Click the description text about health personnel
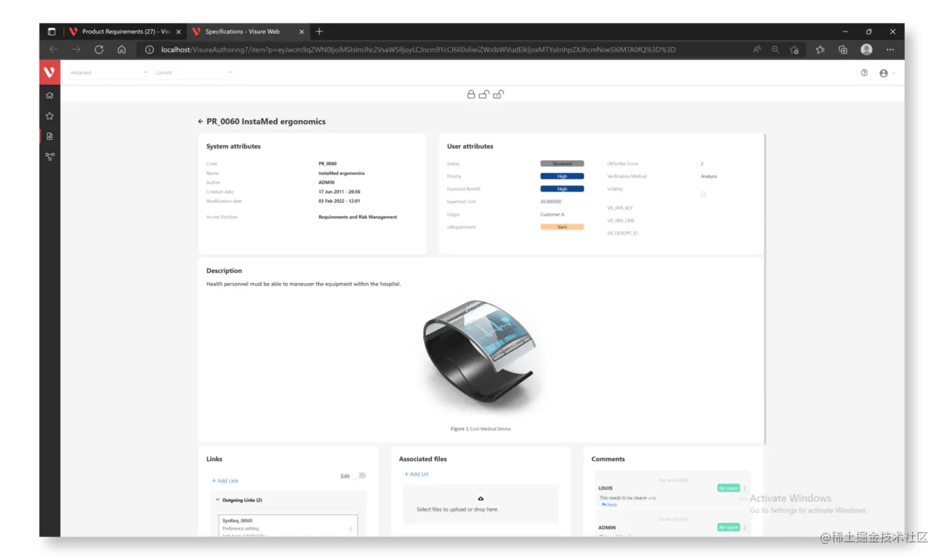Viewport: 944px width, 560px height. click(303, 284)
